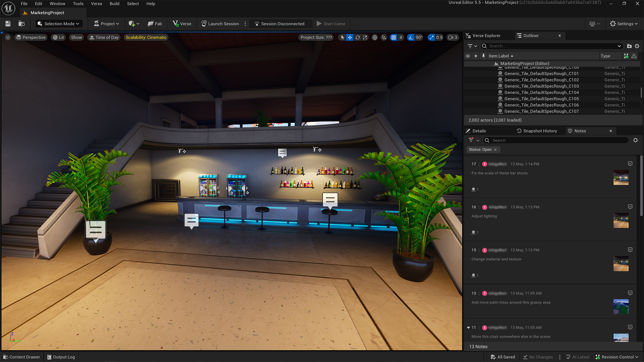Click Launch Session button
644x362 pixels.
coord(220,23)
